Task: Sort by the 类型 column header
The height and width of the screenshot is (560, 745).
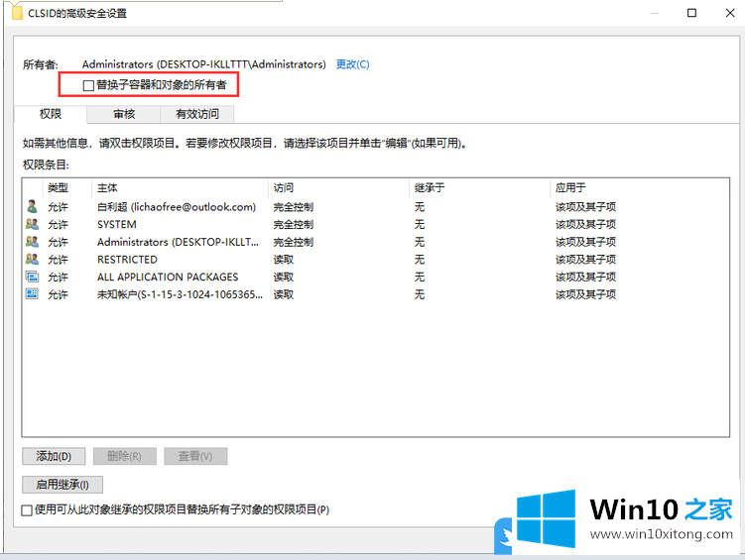Action: tap(67, 188)
